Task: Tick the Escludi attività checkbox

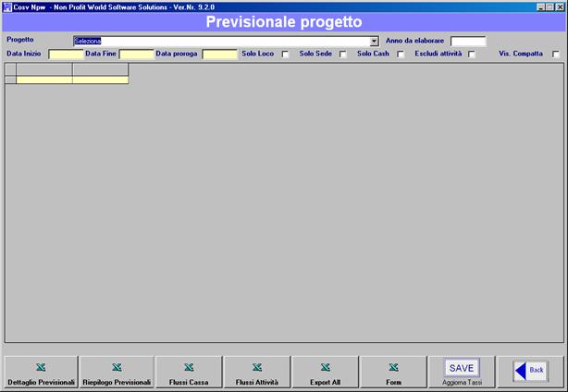Action: pyautogui.click(x=471, y=55)
